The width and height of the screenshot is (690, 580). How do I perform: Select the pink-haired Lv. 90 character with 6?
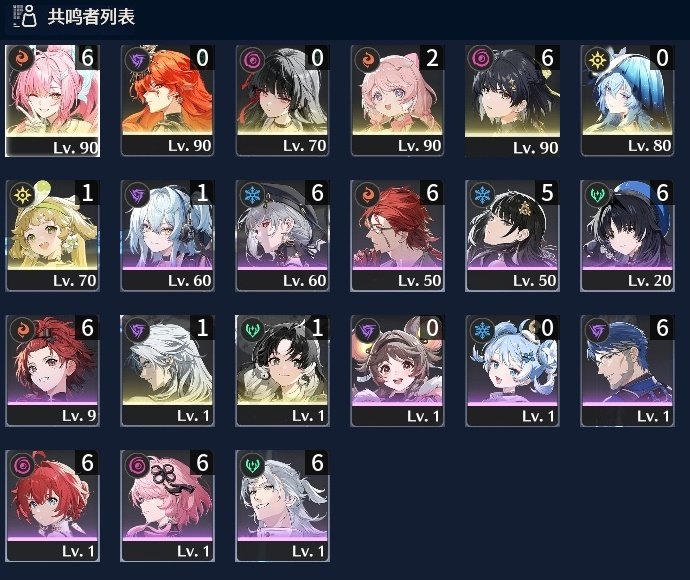pyautogui.click(x=52, y=101)
